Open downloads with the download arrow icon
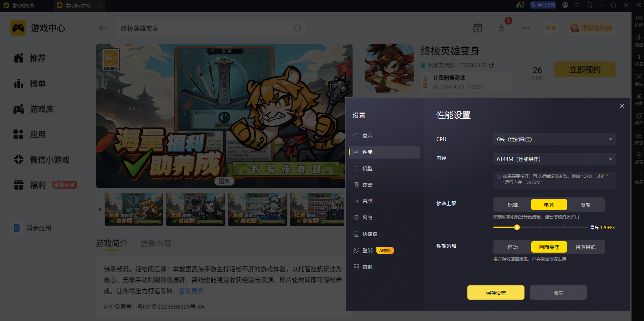The image size is (644, 321). tap(502, 28)
